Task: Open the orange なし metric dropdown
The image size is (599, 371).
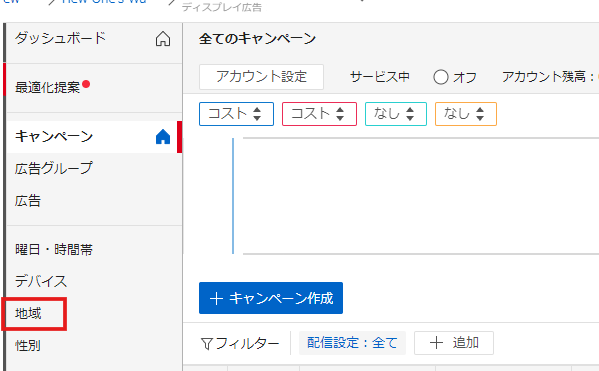Action: pyautogui.click(x=466, y=114)
